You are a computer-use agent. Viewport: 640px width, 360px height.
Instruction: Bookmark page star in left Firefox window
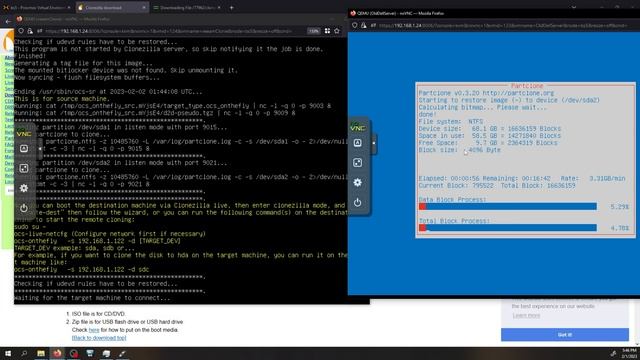337,31
